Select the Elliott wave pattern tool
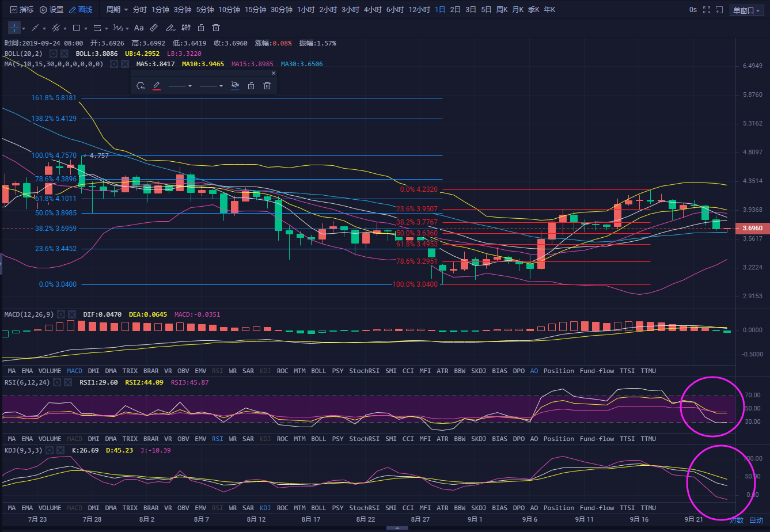This screenshot has width=770, height=532. coord(117,28)
